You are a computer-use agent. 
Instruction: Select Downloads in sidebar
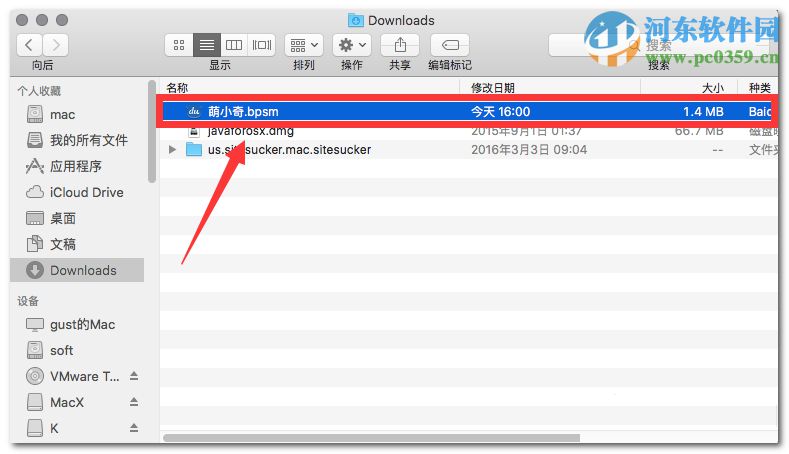(77, 270)
